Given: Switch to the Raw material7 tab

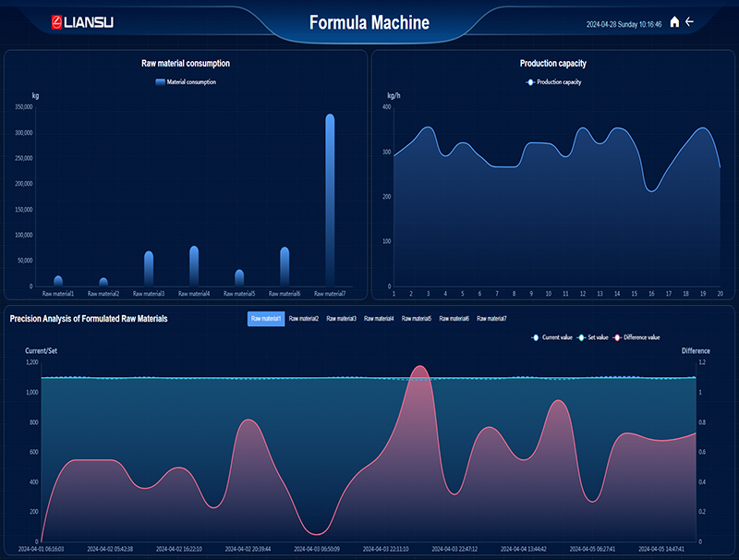Looking at the screenshot, I should tap(491, 319).
